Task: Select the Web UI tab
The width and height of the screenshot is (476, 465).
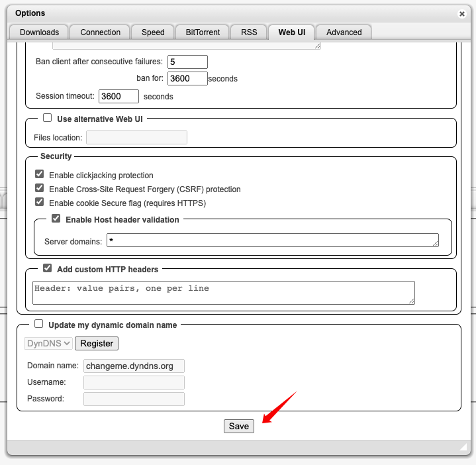Action: (x=292, y=32)
